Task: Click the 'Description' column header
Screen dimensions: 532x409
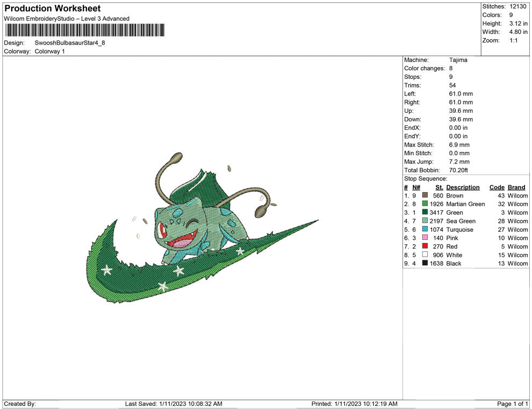Action: coord(463,187)
